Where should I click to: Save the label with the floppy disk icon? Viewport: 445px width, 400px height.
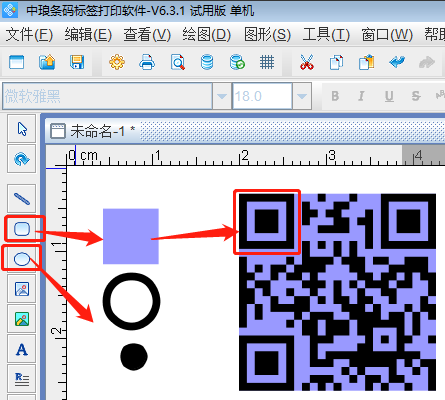tap(77, 62)
